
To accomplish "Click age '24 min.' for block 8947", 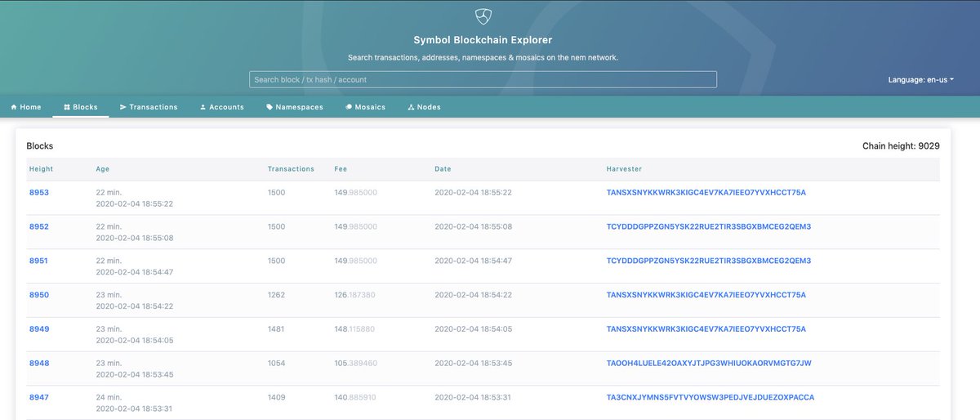I will [x=109, y=397].
